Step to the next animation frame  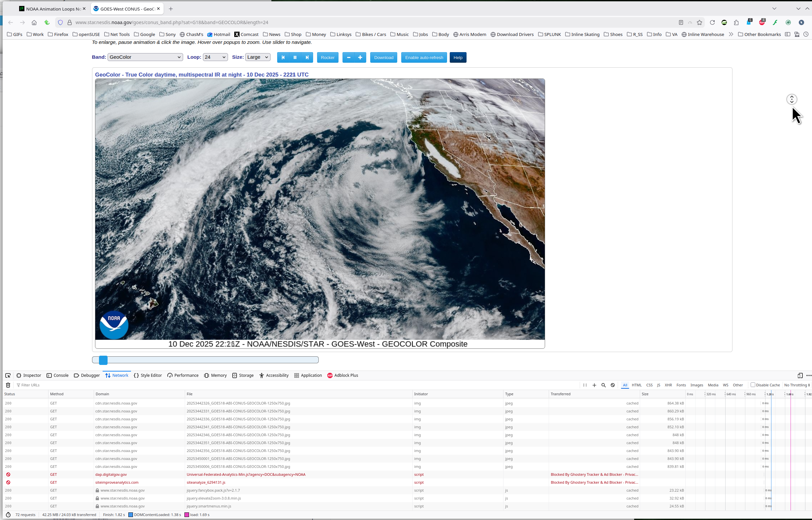tap(307, 57)
